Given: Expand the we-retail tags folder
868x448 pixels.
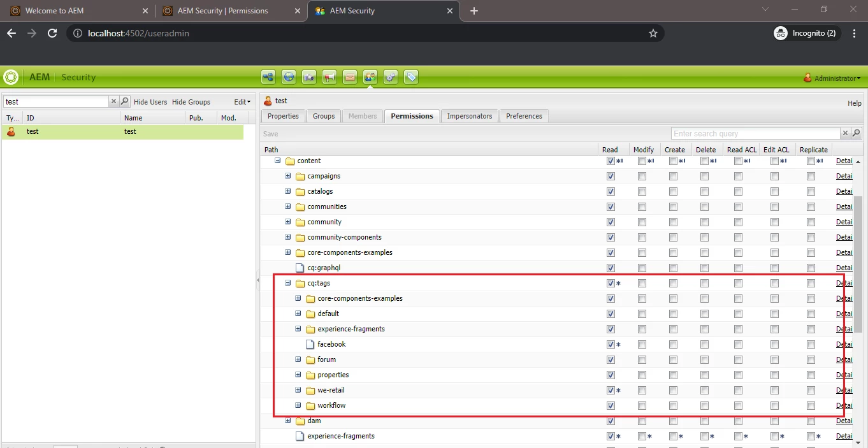Looking at the screenshot, I should [298, 390].
